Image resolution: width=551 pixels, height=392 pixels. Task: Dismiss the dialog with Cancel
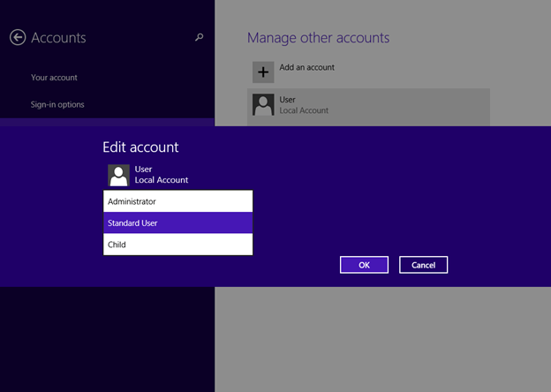(424, 265)
